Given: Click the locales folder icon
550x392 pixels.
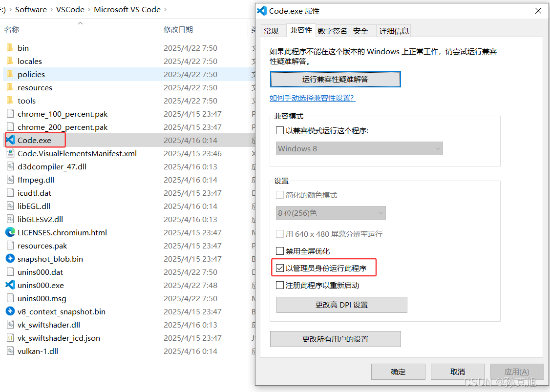Looking at the screenshot, I should (x=10, y=61).
